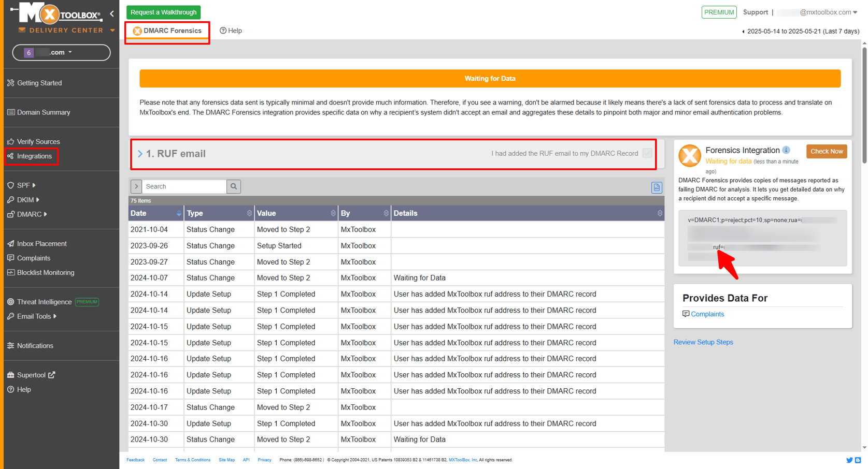Screen dimensions: 868x469
Task: Collapse the sidebar with the left chevron
Action: [x=112, y=14]
